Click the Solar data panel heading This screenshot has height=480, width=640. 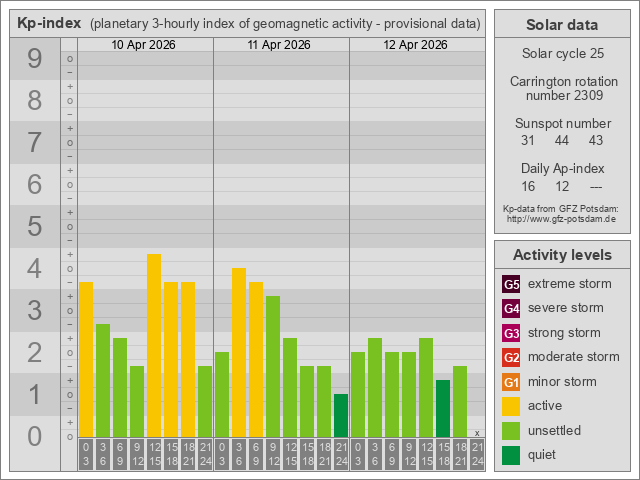coord(561,25)
